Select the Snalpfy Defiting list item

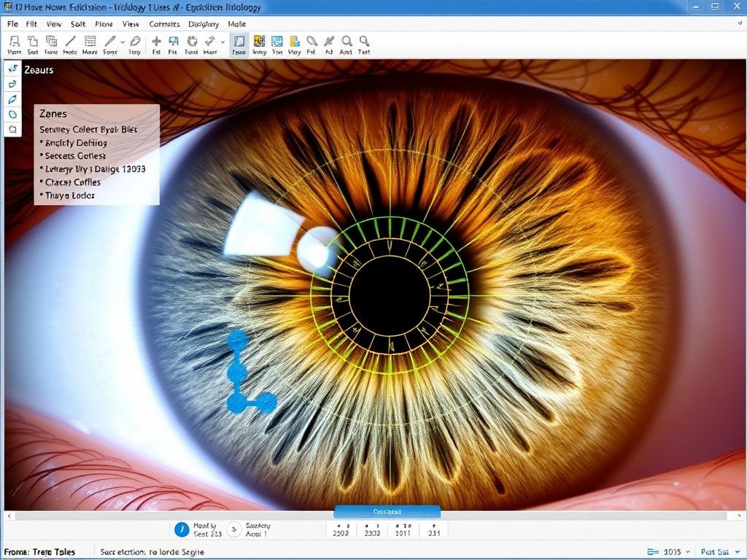coord(74,143)
